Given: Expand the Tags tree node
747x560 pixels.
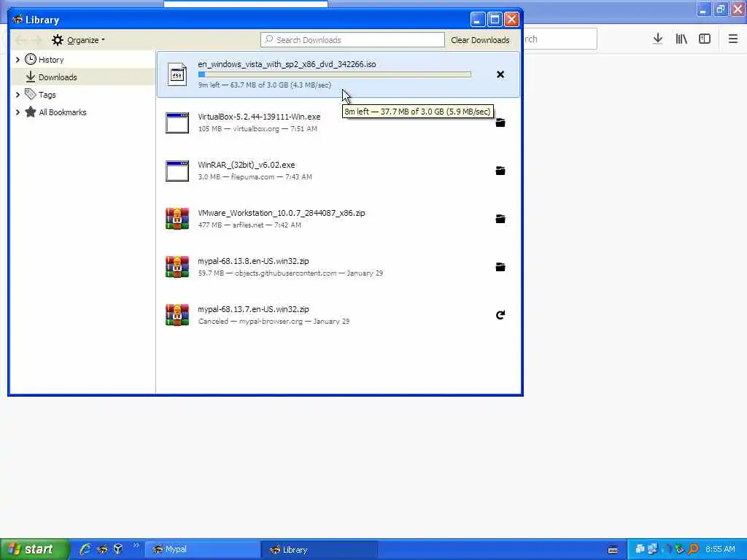Looking at the screenshot, I should click(x=18, y=95).
